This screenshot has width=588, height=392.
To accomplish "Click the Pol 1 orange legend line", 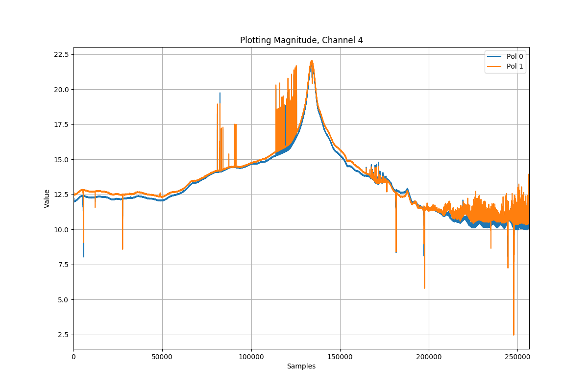I will click(x=495, y=67).
